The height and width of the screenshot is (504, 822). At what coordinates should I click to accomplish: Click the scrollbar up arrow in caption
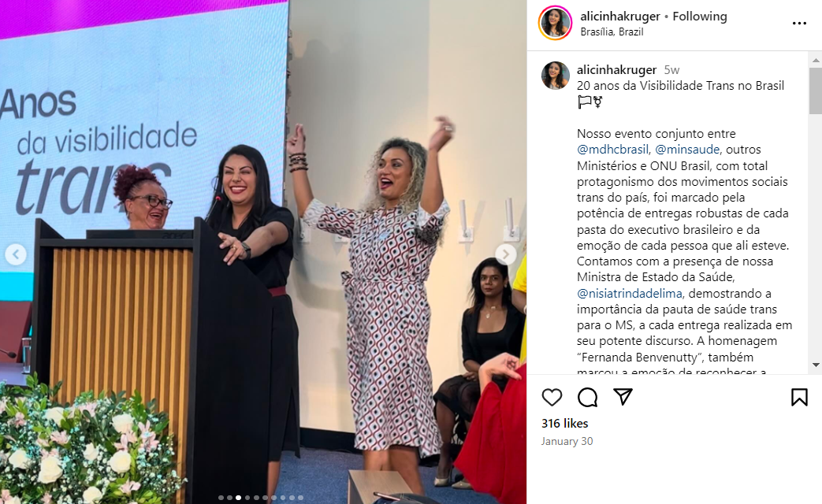tap(816, 61)
